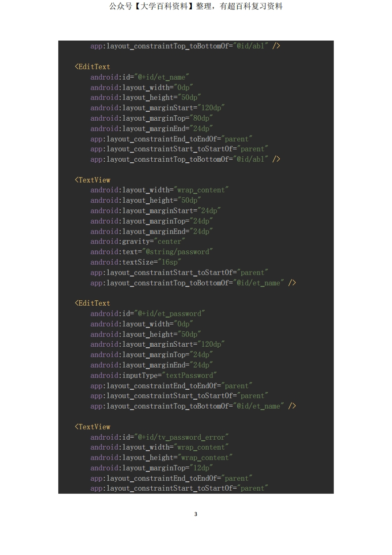Click the layout_marginStart="120dp" line under et_name
Screen dimensions: 392x555
click(157, 108)
